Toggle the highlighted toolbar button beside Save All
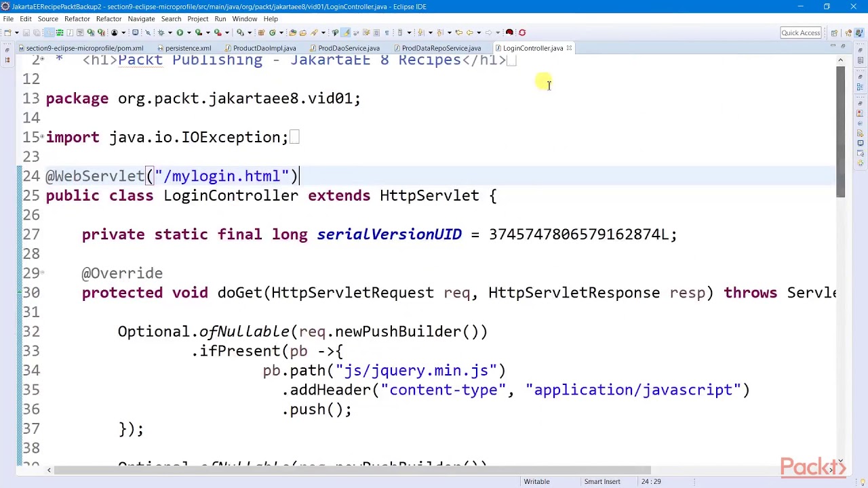This screenshot has height=488, width=868. 50,33
